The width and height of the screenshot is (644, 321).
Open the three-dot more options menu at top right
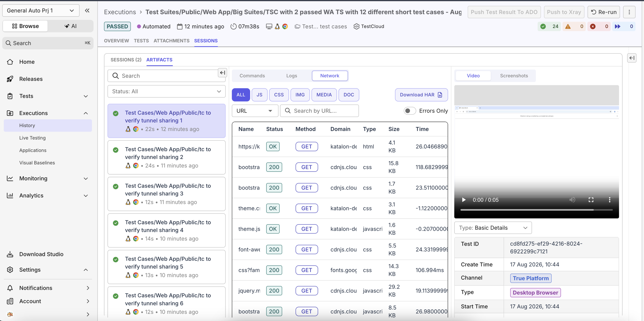[x=629, y=12]
